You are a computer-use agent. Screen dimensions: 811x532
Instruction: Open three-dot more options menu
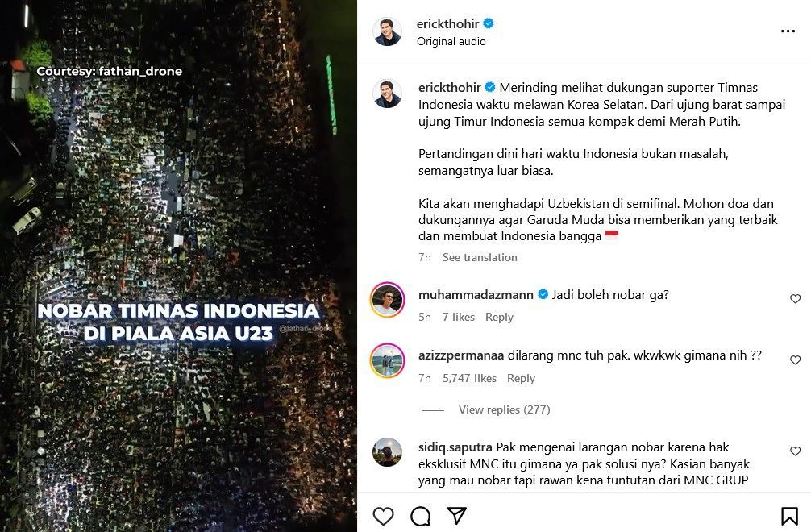click(x=788, y=31)
